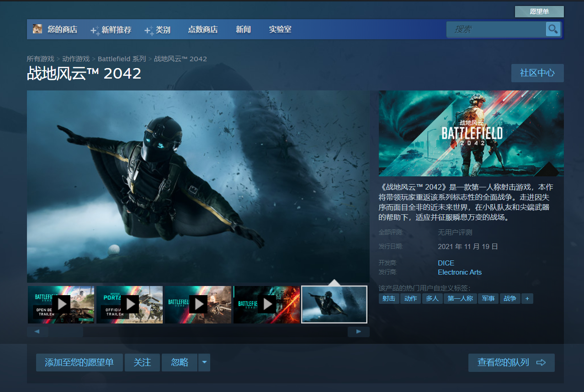Open the Electronic Arts publisher link
The width and height of the screenshot is (584, 392).
point(460,272)
